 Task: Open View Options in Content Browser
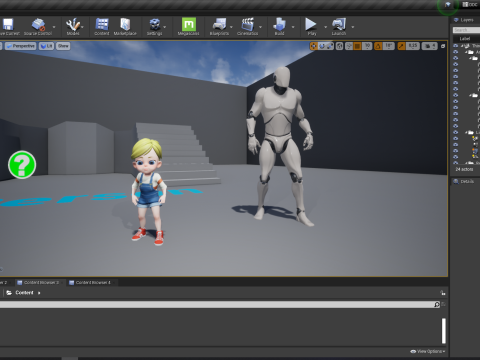(x=428, y=351)
